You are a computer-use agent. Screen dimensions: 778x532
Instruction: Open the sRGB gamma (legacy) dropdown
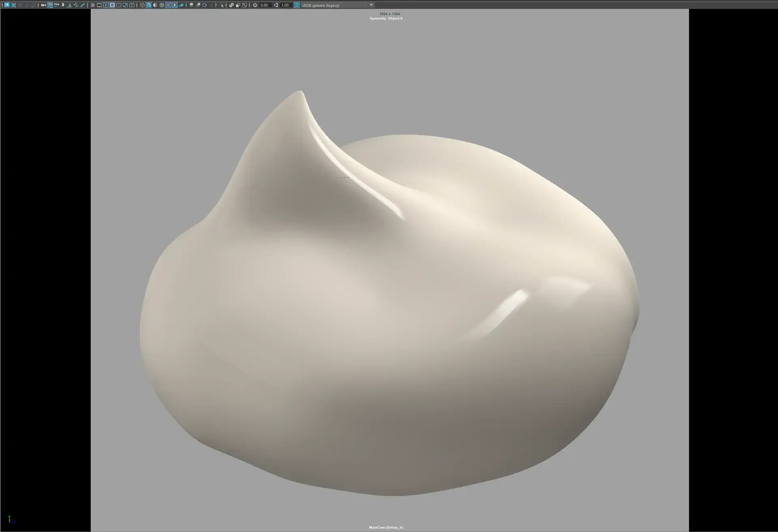(371, 5)
